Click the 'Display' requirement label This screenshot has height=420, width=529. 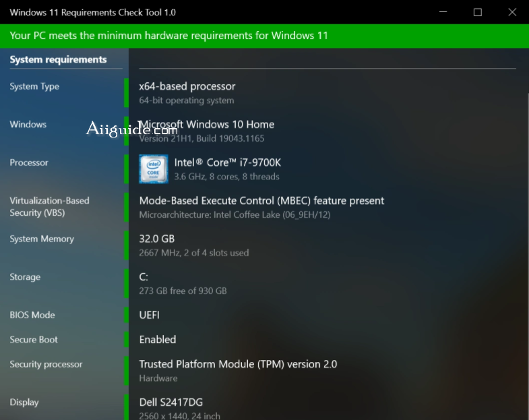pyautogui.click(x=24, y=402)
